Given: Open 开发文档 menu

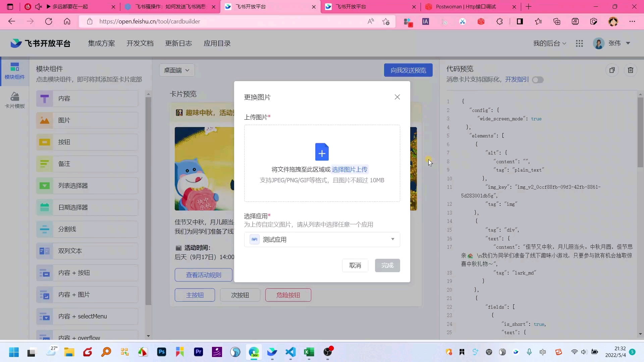Looking at the screenshot, I should pyautogui.click(x=140, y=43).
